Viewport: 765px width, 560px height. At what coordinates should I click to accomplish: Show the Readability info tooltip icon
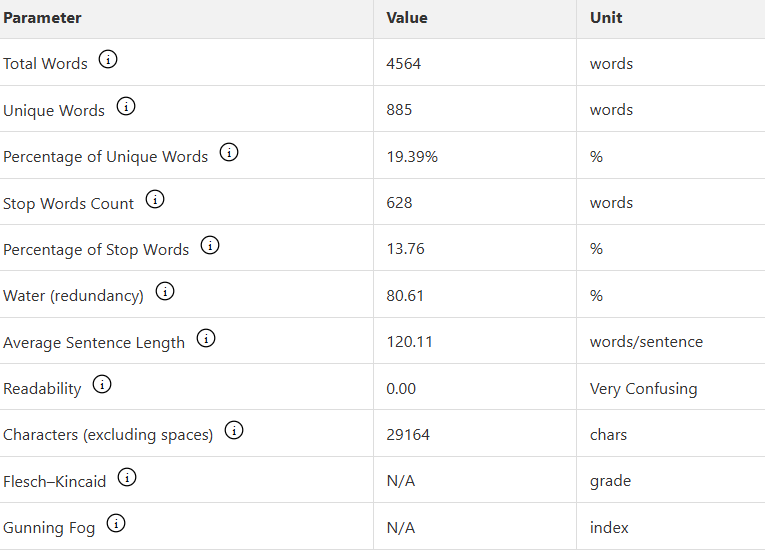click(102, 384)
